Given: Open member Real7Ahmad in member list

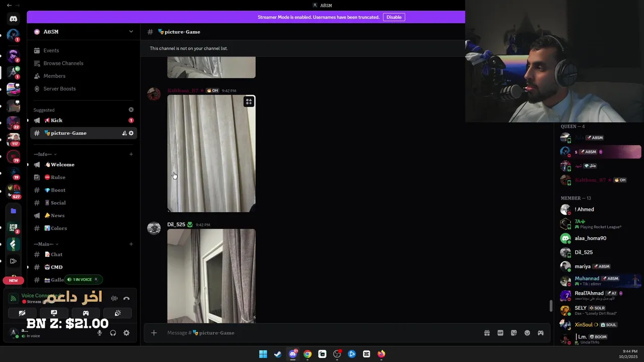Looking at the screenshot, I should [600, 295].
